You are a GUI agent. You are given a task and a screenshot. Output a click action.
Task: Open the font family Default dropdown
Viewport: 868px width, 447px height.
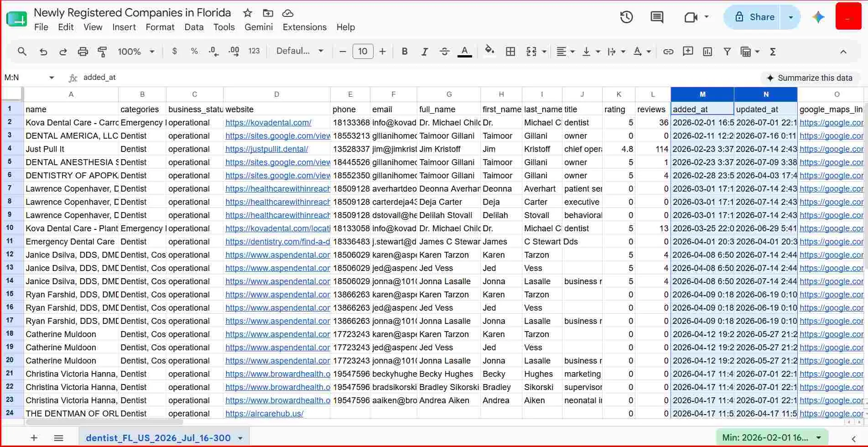point(300,51)
